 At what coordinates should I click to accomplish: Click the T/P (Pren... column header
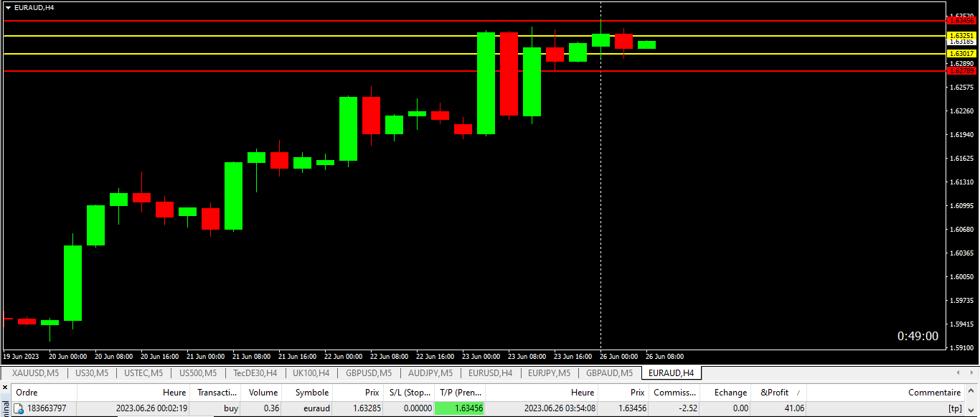tap(460, 393)
